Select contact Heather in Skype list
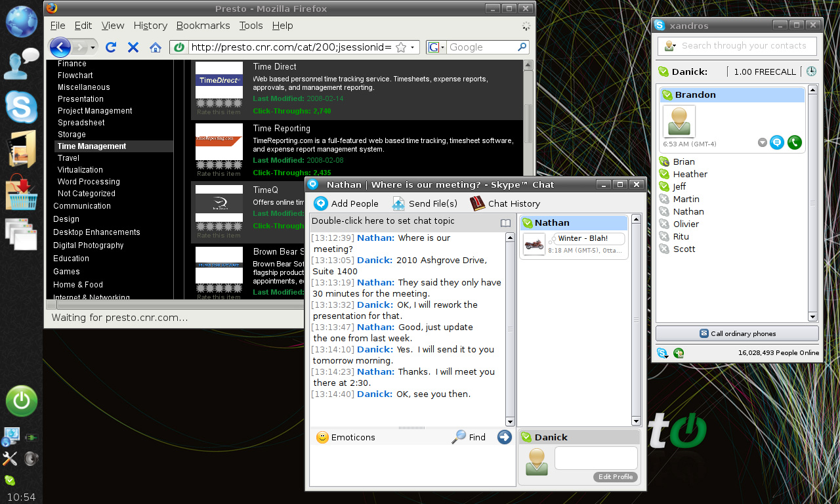Viewport: 840px width, 504px height. [x=690, y=175]
